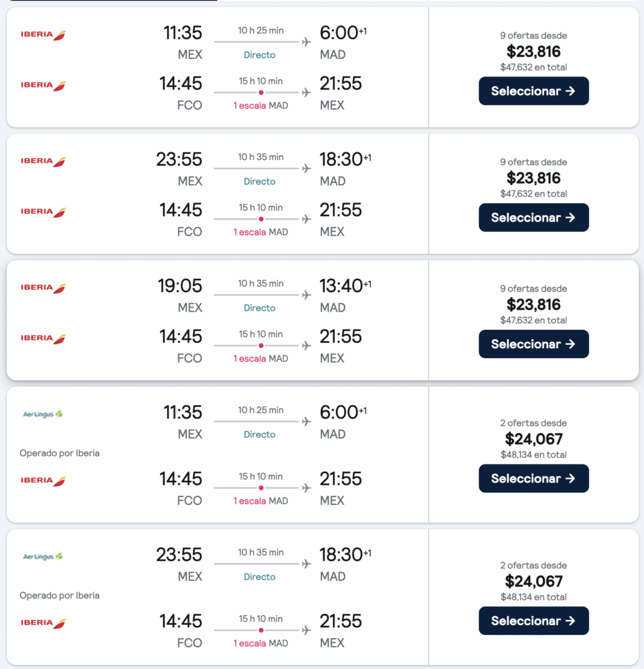Viewport: 644px width, 669px height.
Task: Click the "$47,632 en total" text in the 19:05 result
Action: (x=534, y=320)
